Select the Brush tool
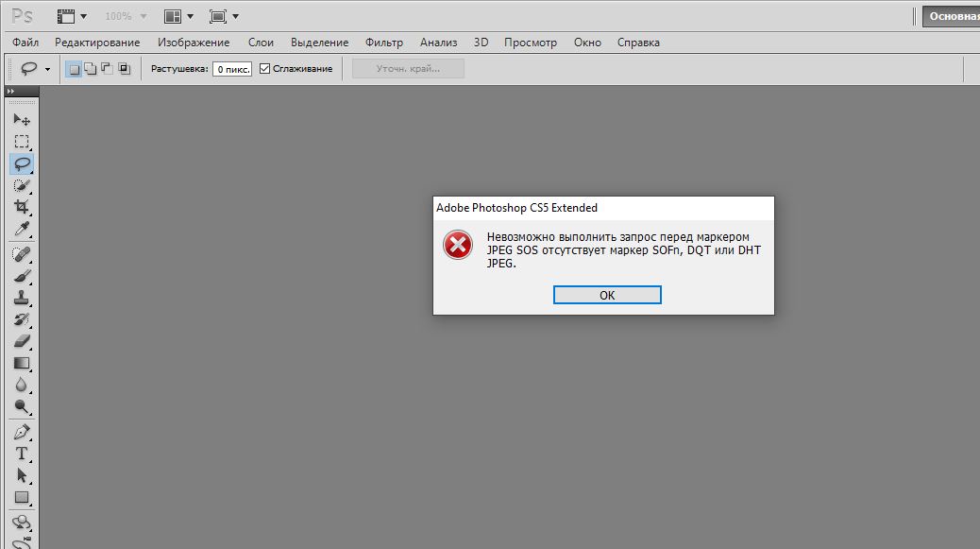The width and height of the screenshot is (980, 549). tap(22, 276)
